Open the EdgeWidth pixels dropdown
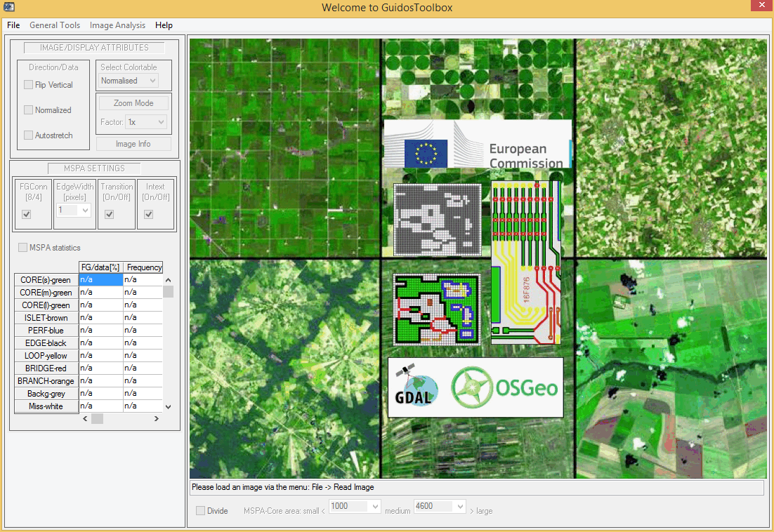 [x=74, y=211]
